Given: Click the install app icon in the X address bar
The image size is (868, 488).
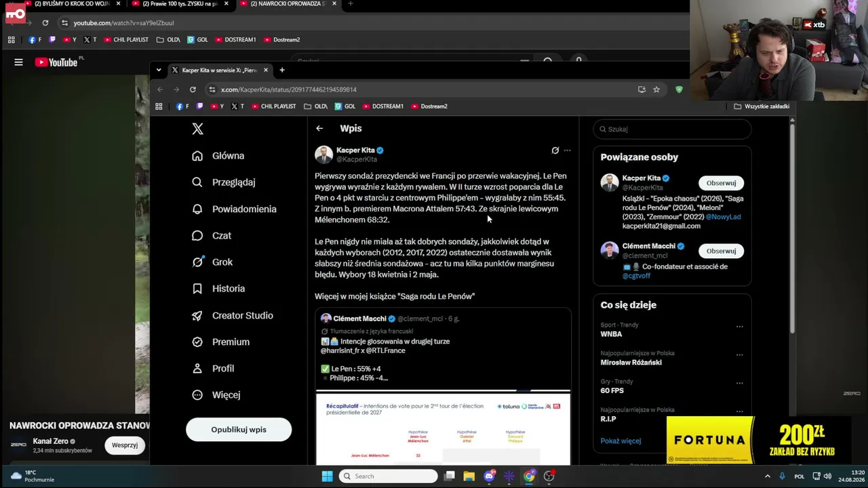Looking at the screenshot, I should click(642, 89).
